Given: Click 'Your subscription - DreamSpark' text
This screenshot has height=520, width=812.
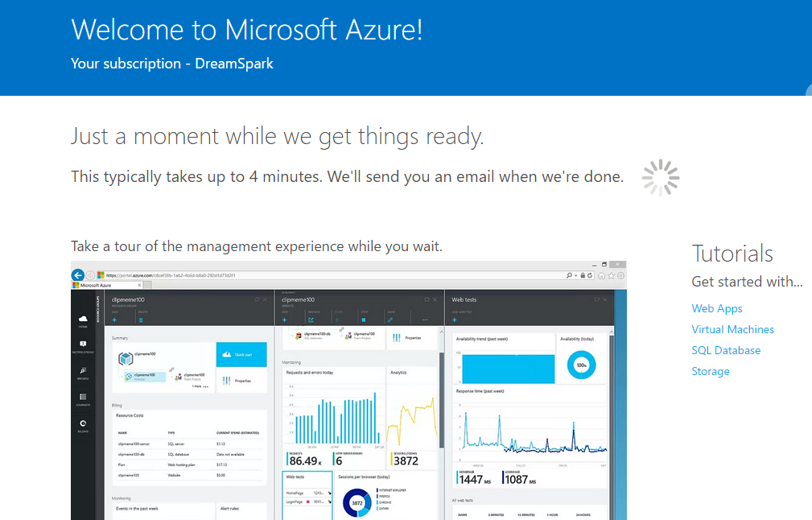Looking at the screenshot, I should [172, 64].
